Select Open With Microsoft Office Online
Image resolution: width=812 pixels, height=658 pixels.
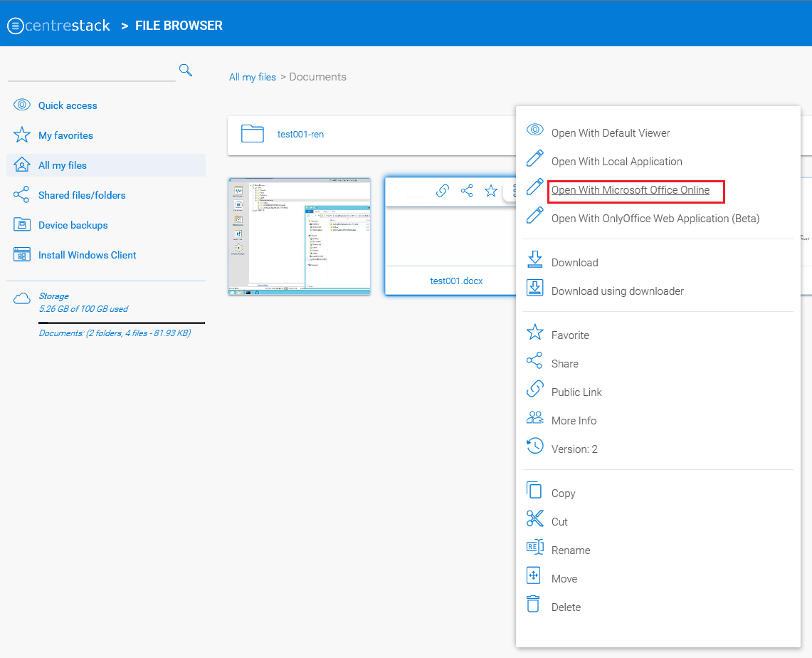point(631,190)
